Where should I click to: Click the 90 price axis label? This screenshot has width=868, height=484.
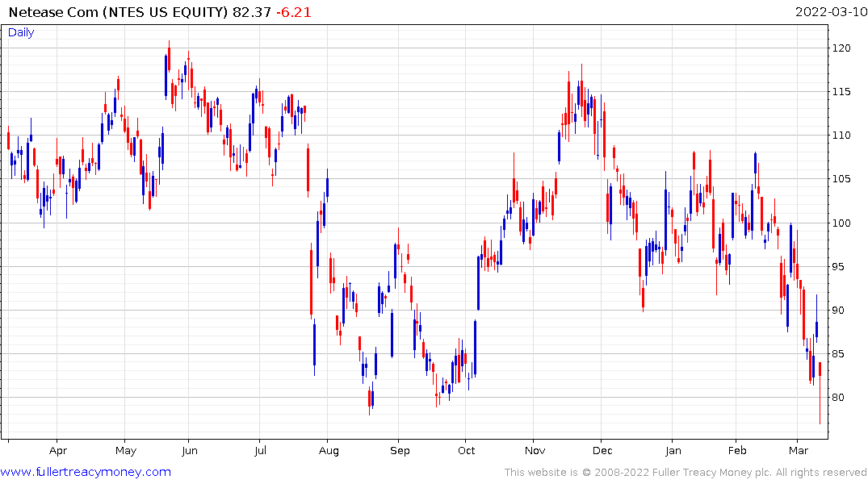(x=839, y=311)
